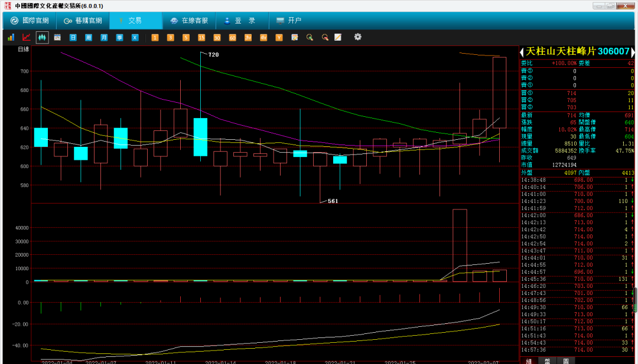Select the 買② bid row at 705

[x=577, y=100]
